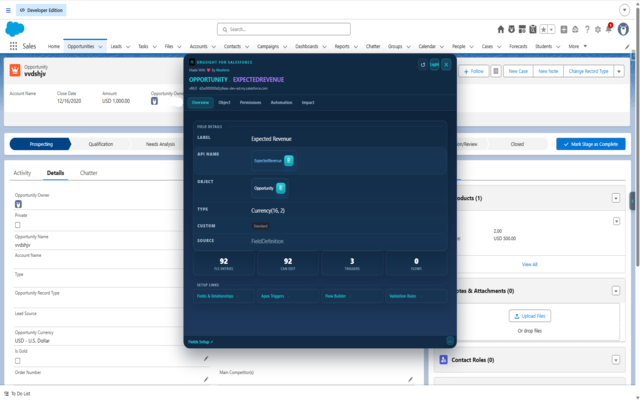The image size is (640, 400).
Task: Close the OrgSight panel
Action: pos(446,64)
